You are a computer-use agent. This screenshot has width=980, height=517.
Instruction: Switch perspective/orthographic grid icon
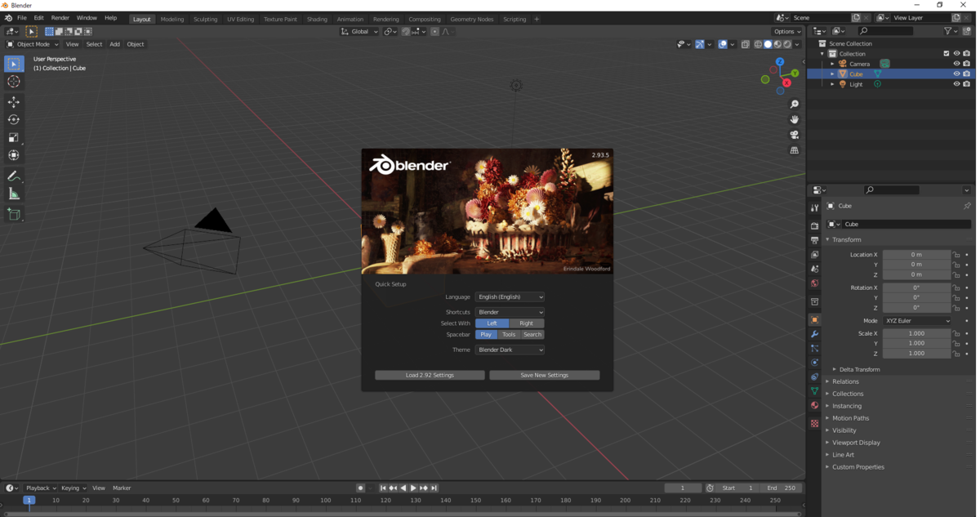pos(795,150)
